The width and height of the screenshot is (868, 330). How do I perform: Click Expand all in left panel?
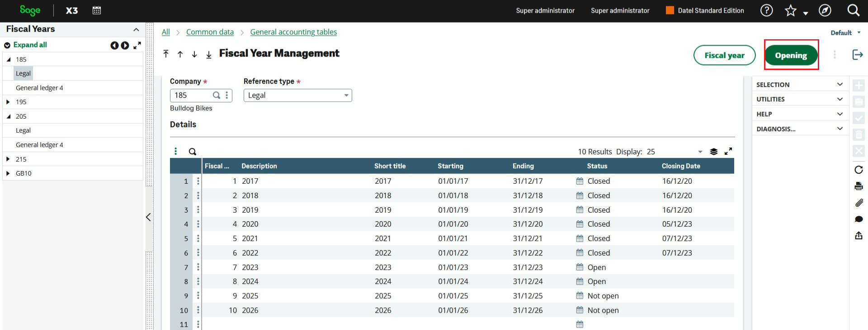click(30, 45)
